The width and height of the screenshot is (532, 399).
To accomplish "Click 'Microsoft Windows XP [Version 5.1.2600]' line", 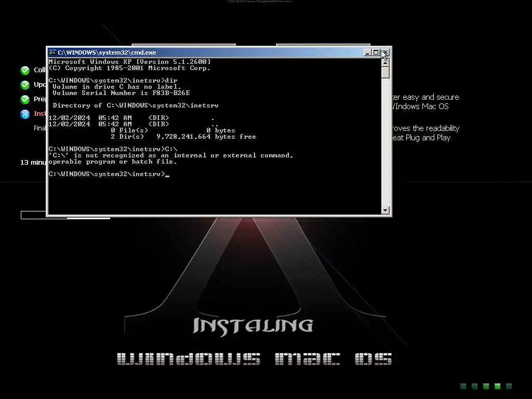I will pyautogui.click(x=129, y=62).
